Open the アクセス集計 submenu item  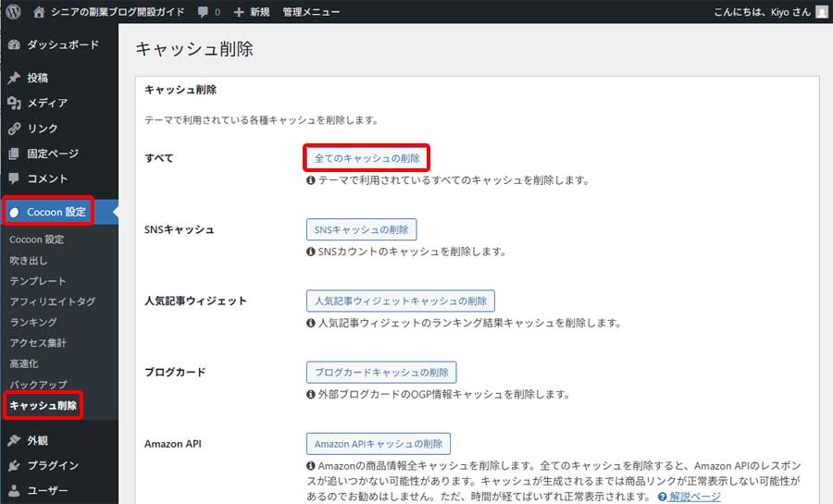pyautogui.click(x=38, y=343)
